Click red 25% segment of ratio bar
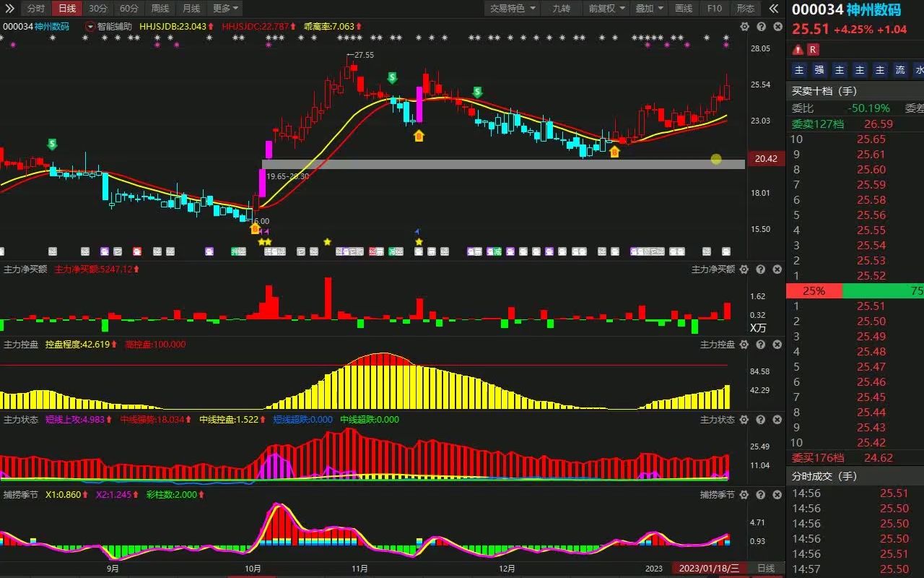Screen dimensions: 924x578 coord(814,291)
